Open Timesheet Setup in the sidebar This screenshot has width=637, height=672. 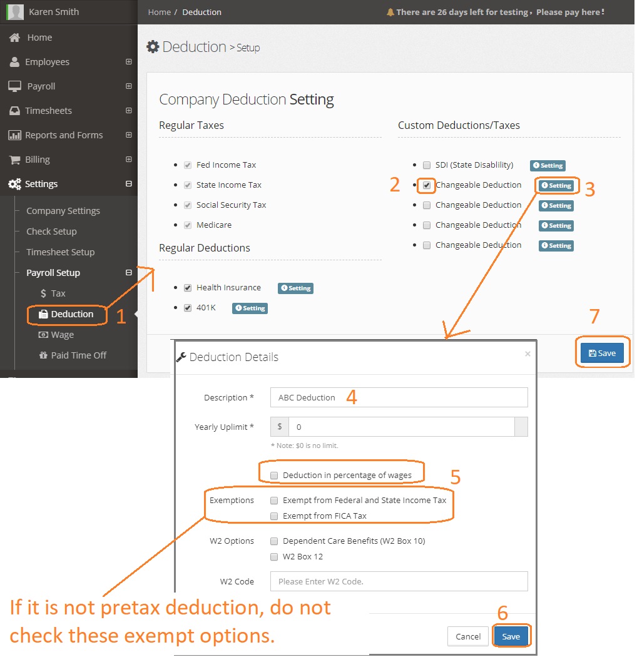pyautogui.click(x=61, y=252)
